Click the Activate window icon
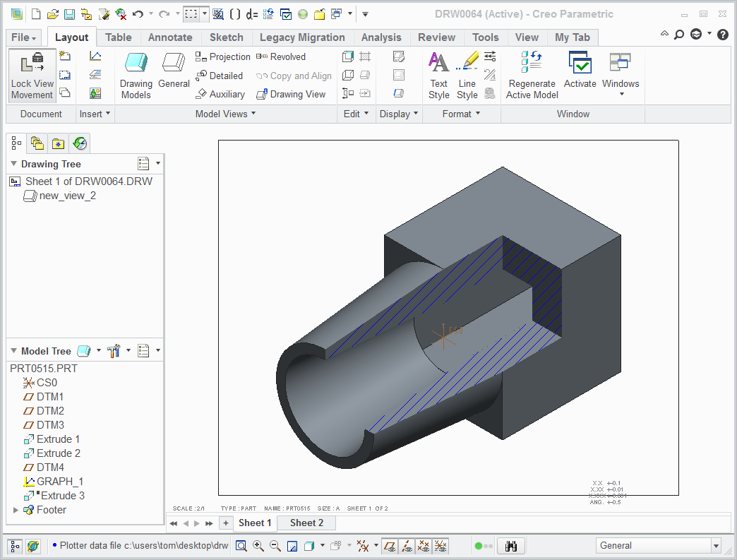The image size is (737, 560). [x=580, y=71]
